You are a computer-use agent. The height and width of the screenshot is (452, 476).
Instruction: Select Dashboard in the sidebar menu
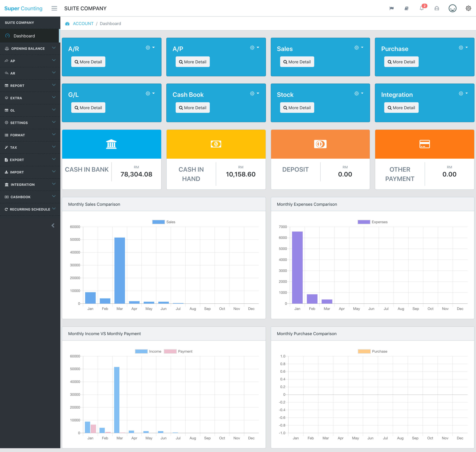(x=24, y=36)
